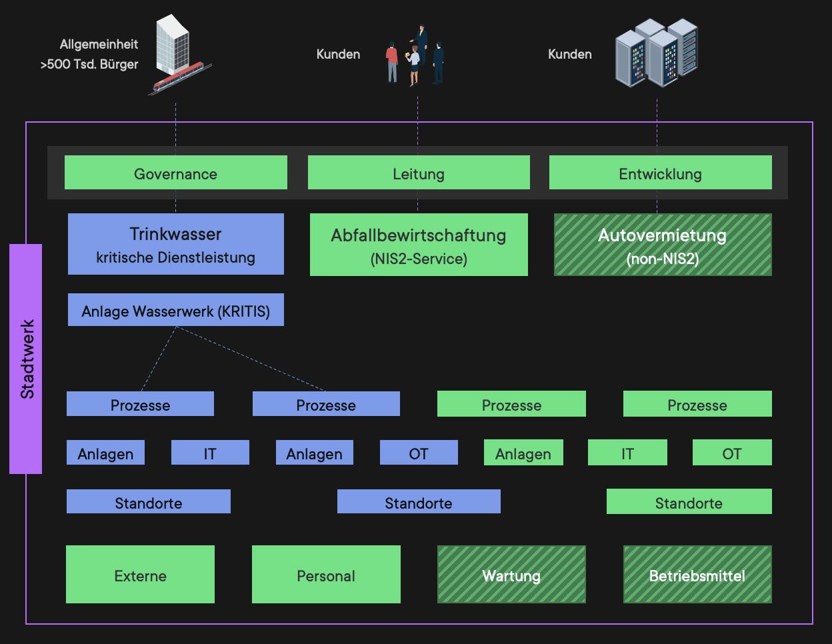The image size is (832, 644).
Task: Select Anlage Wasserwerk (KRITIS) box
Action: click(175, 310)
